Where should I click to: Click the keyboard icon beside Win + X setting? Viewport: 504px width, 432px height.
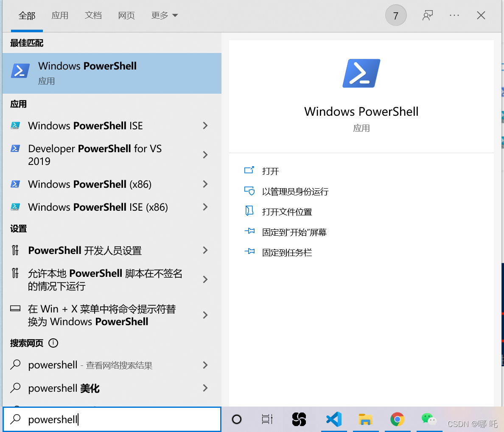pos(15,309)
